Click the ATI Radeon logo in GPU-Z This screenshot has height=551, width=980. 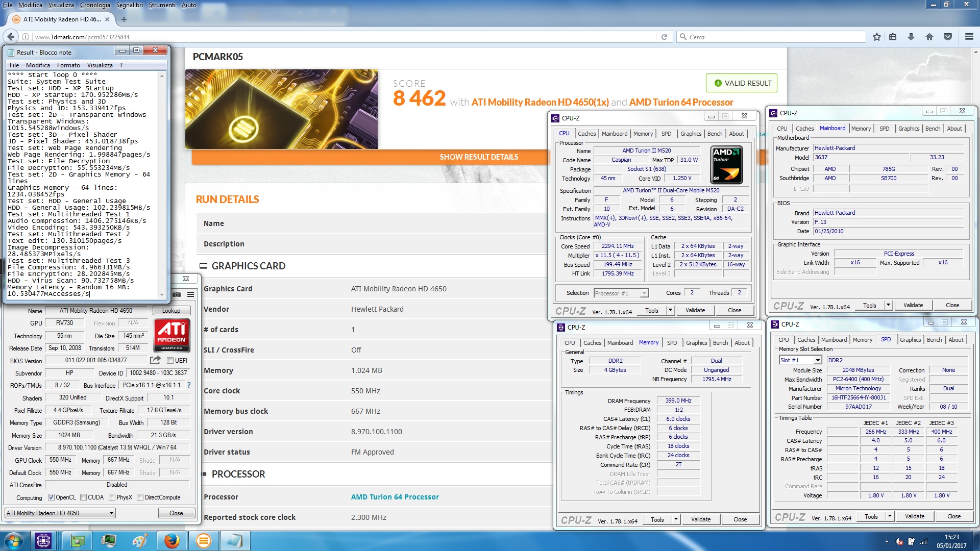coord(172,335)
